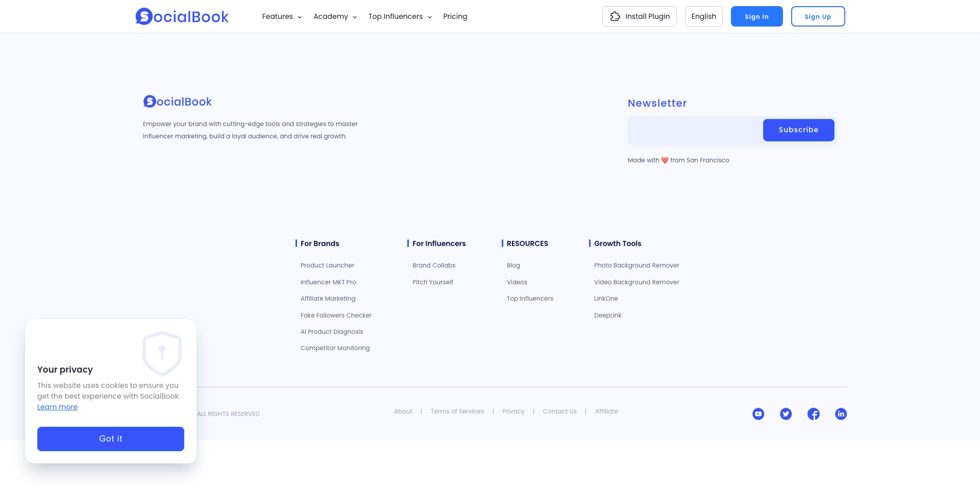Viewport: 980px width, 489px height.
Task: Click the Subscribe newsletter button
Action: tap(799, 130)
